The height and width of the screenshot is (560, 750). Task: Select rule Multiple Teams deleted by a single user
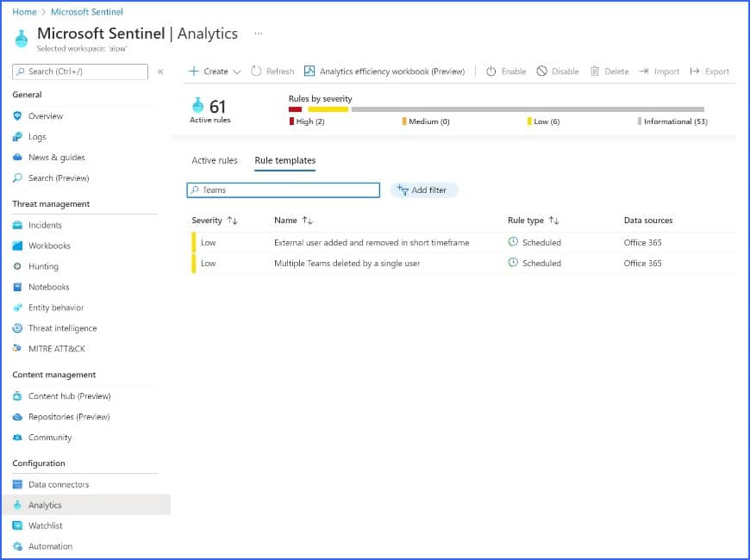click(347, 263)
